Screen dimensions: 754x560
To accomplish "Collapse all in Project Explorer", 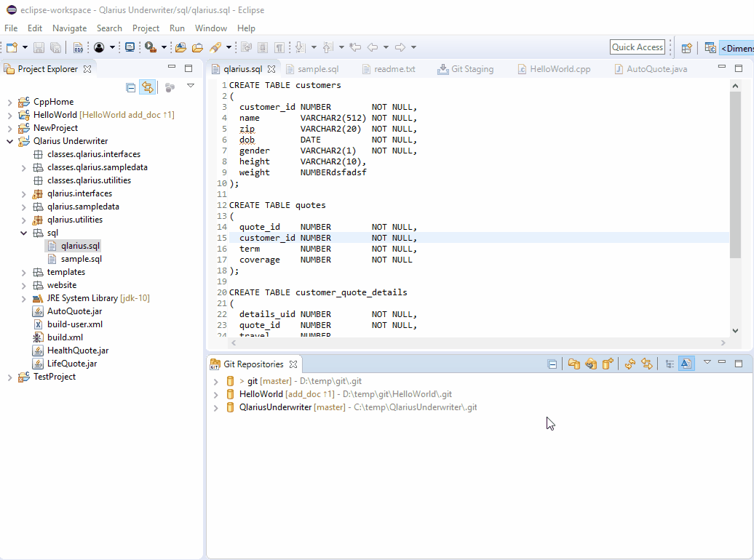I will coord(131,87).
